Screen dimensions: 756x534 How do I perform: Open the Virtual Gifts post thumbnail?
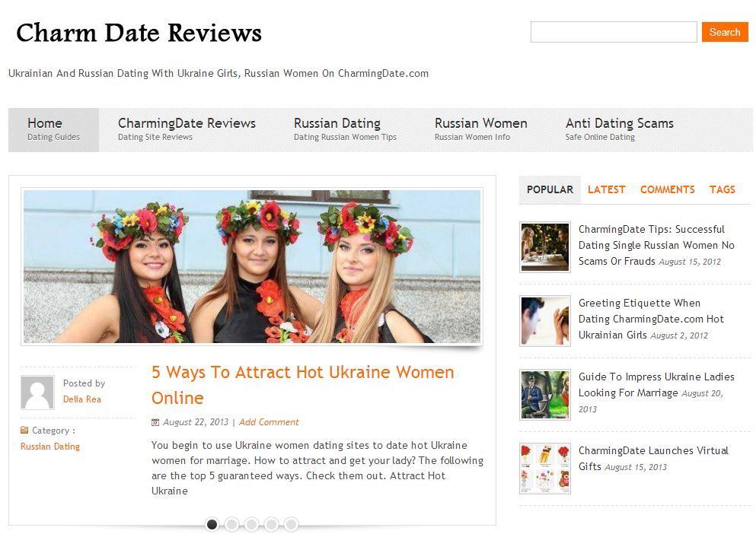[545, 468]
